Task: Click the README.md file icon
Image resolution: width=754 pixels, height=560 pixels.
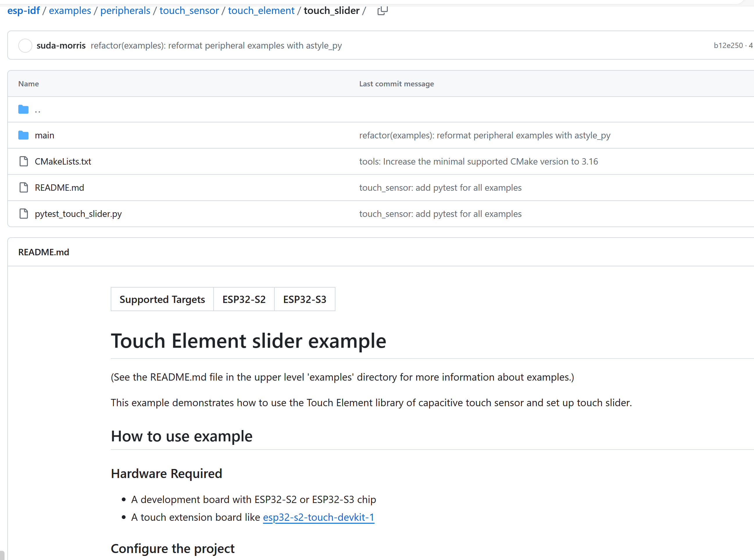Action: pyautogui.click(x=23, y=188)
